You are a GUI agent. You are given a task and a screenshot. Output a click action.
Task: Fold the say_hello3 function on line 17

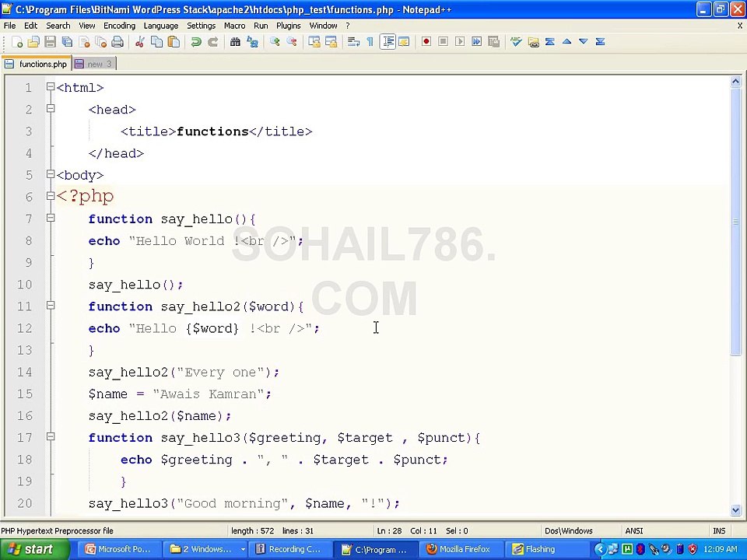[x=51, y=436]
